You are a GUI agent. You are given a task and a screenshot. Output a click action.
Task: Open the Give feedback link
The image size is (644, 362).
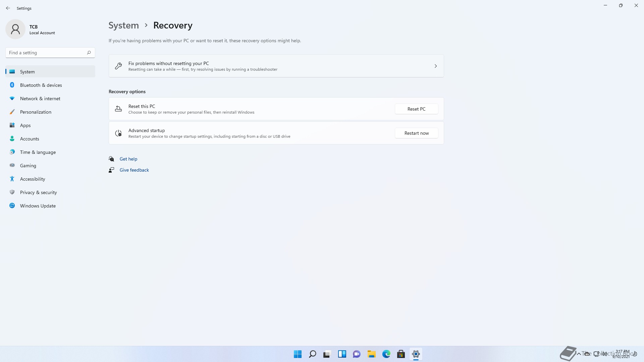(134, 170)
